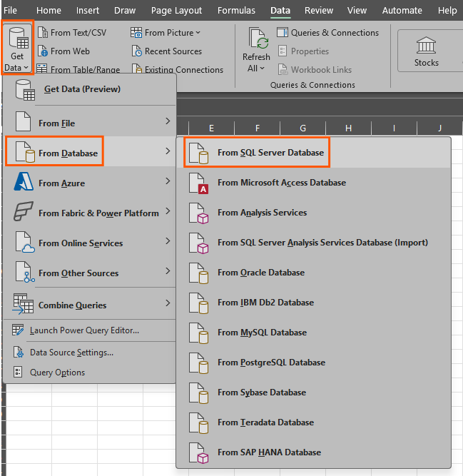Select column I header
463x476 pixels.
tap(394, 128)
